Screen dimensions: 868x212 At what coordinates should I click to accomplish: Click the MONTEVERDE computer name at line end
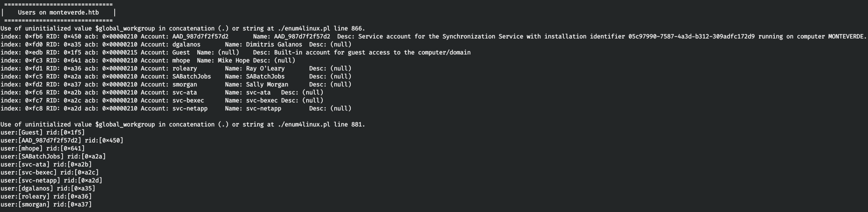click(x=846, y=36)
